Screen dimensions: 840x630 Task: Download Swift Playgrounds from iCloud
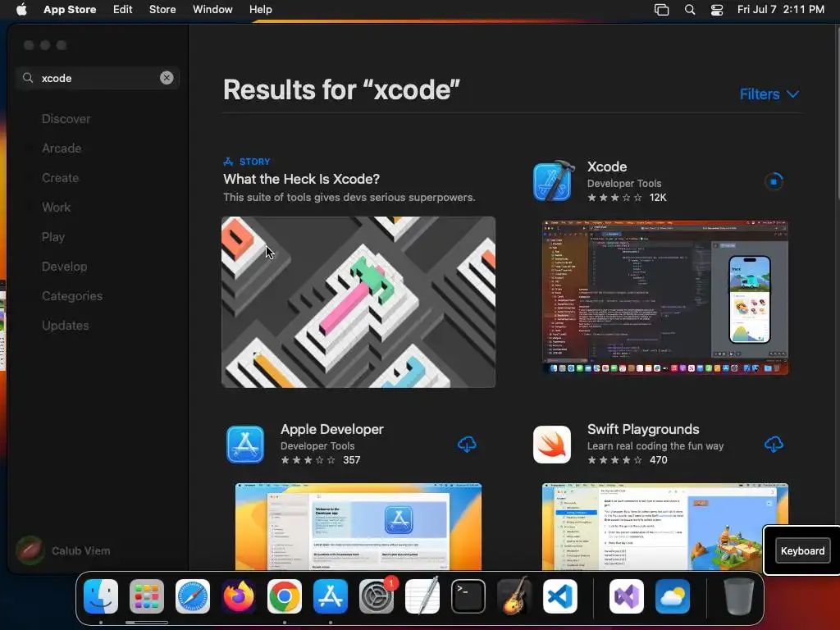click(x=774, y=444)
